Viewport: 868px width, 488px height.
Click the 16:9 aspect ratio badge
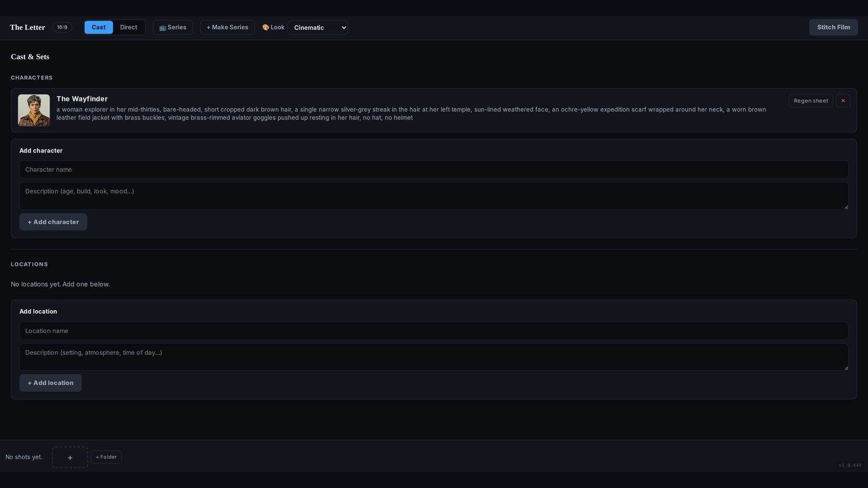[x=62, y=28]
